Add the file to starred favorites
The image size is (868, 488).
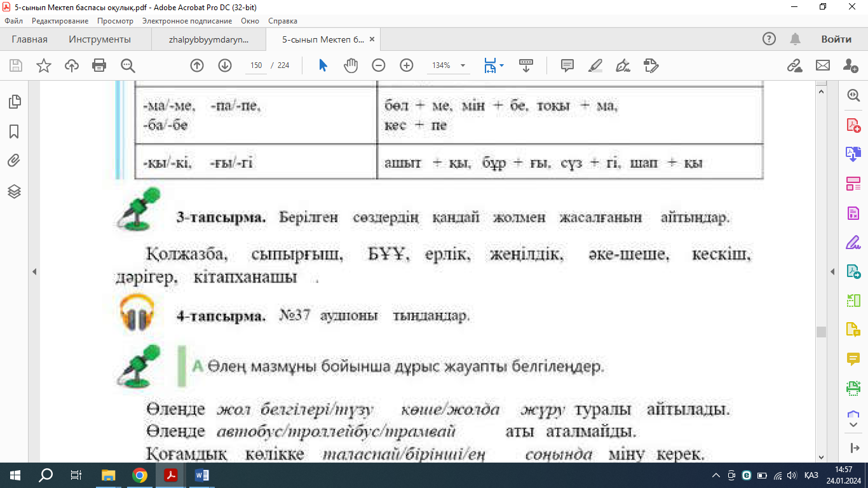44,65
